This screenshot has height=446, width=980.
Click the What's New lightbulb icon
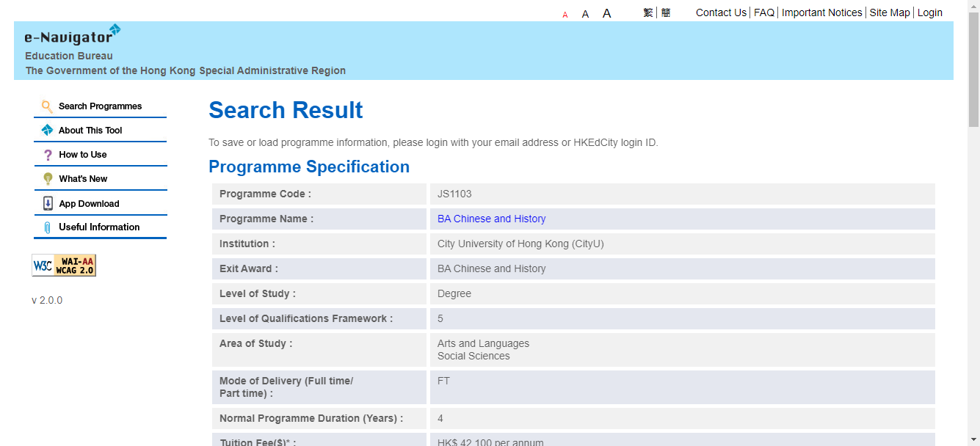[x=48, y=179]
